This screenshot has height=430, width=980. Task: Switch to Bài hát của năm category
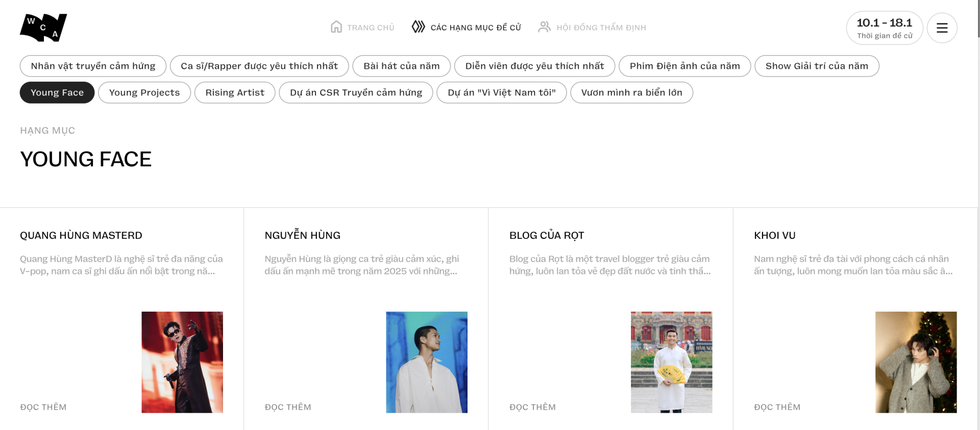[x=401, y=66]
